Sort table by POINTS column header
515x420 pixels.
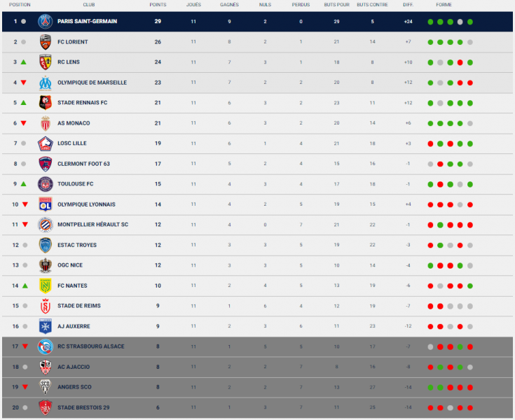coord(158,4)
